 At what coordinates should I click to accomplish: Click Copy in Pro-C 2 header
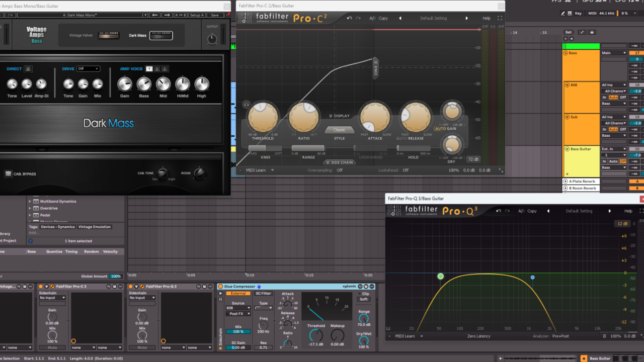pos(383,18)
